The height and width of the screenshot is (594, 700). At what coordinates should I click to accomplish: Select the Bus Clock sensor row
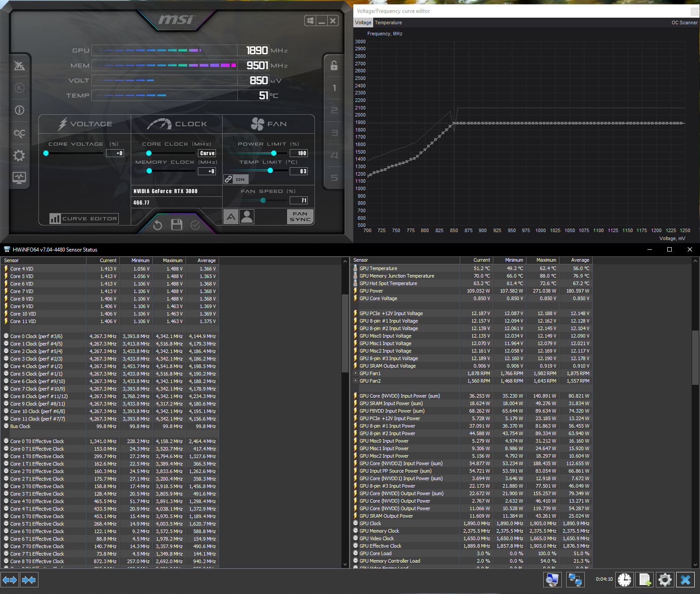point(110,426)
